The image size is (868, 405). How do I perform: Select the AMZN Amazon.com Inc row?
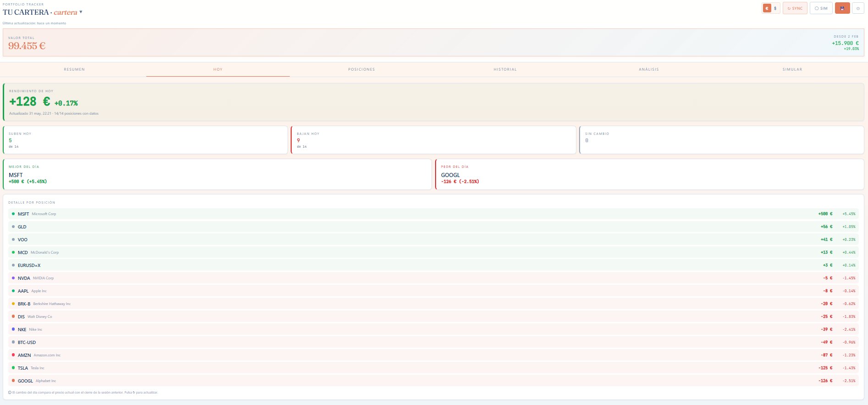pyautogui.click(x=433, y=355)
